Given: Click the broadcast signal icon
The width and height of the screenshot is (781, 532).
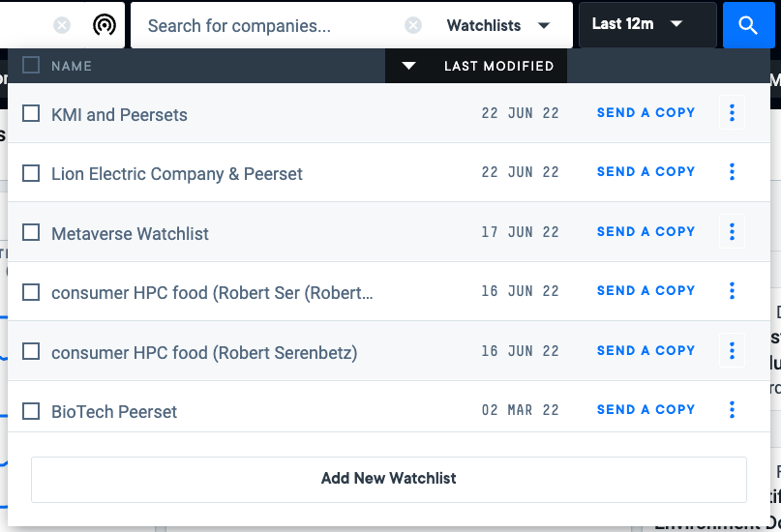Looking at the screenshot, I should pyautogui.click(x=105, y=25).
